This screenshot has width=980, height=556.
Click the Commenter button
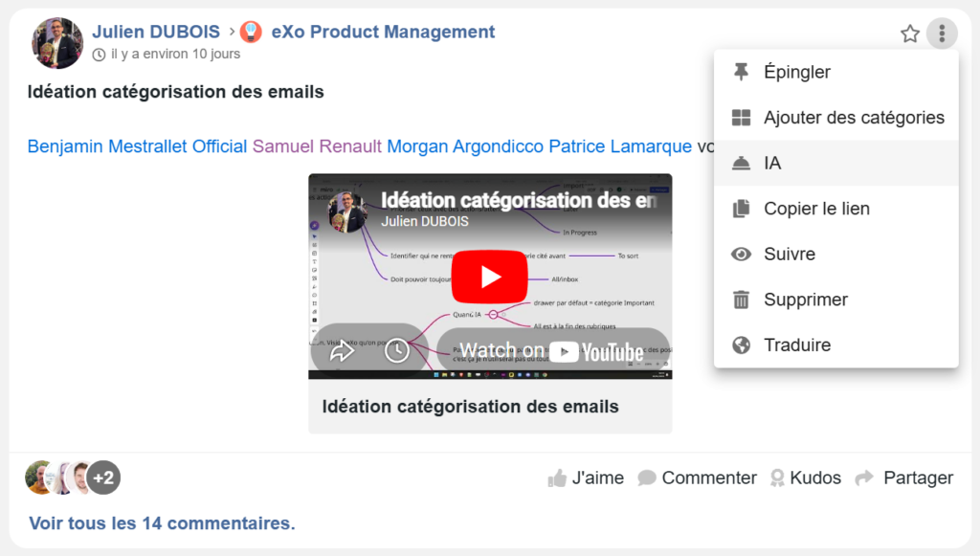(x=698, y=478)
